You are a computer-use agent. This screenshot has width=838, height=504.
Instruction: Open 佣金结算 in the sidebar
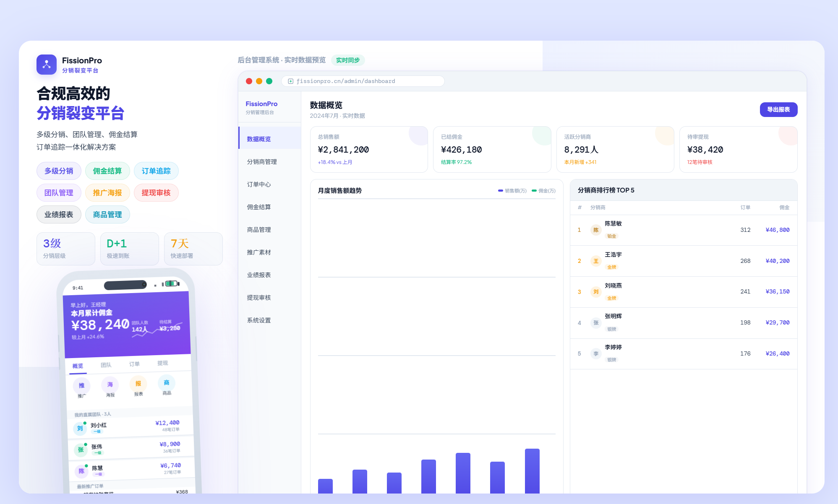pyautogui.click(x=270, y=207)
